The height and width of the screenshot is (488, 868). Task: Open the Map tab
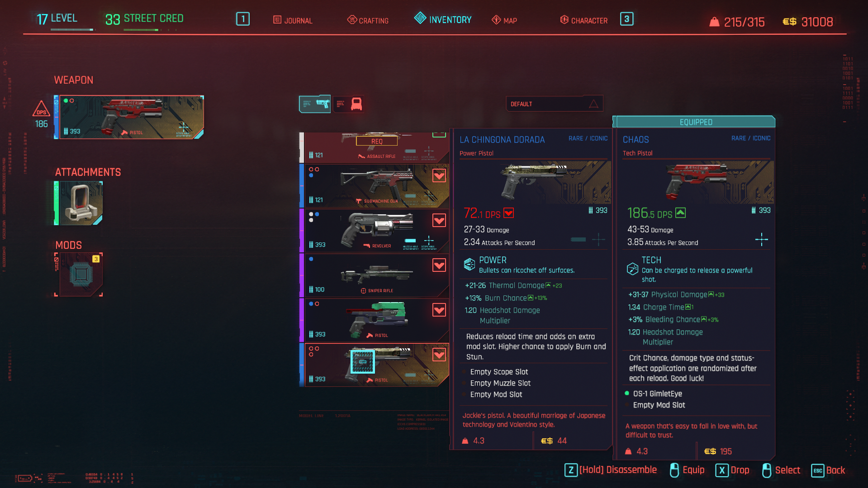tap(504, 20)
